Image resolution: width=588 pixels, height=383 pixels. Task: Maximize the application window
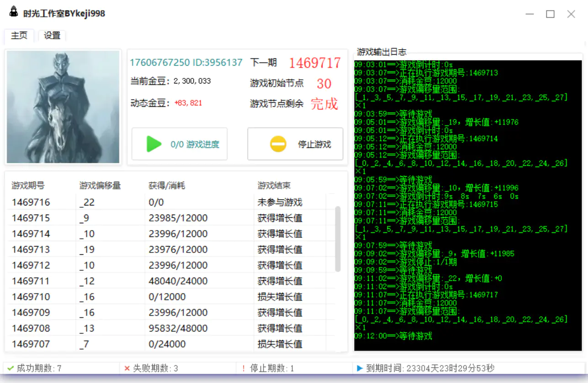[550, 14]
